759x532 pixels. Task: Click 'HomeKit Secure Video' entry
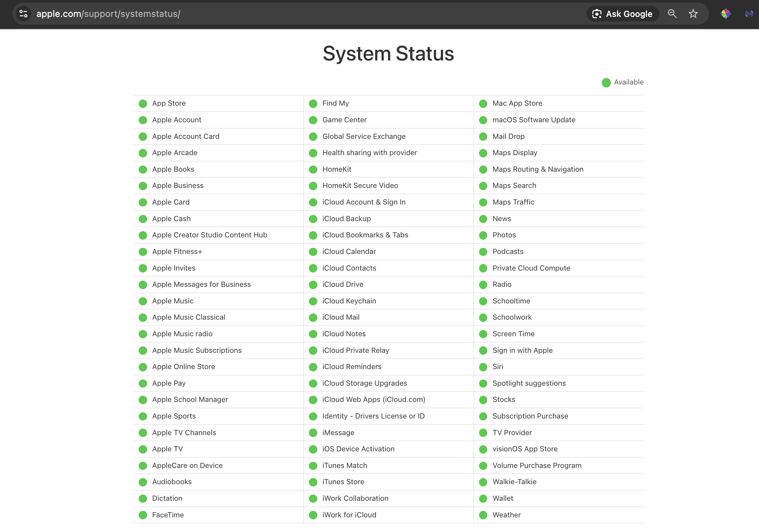360,186
